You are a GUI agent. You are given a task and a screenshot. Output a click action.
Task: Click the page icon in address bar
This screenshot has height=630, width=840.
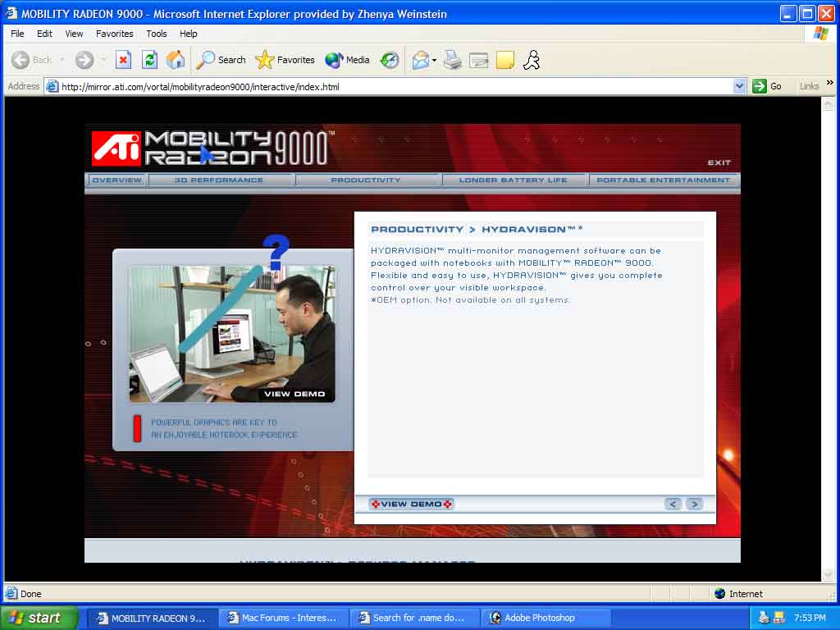tap(52, 86)
